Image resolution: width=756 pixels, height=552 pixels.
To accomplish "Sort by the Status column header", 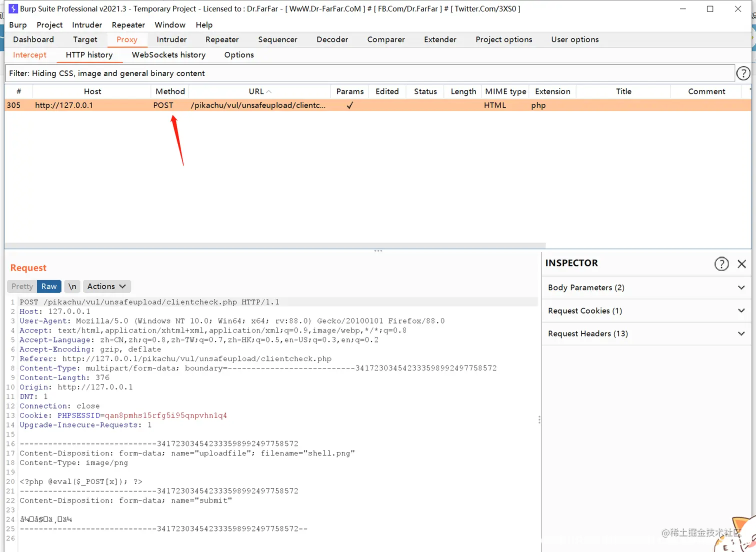I will pyautogui.click(x=425, y=91).
